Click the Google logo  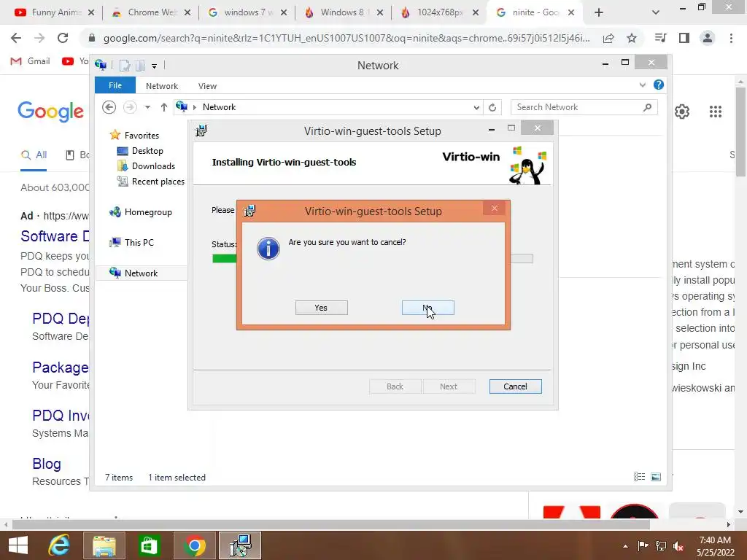pos(51,112)
